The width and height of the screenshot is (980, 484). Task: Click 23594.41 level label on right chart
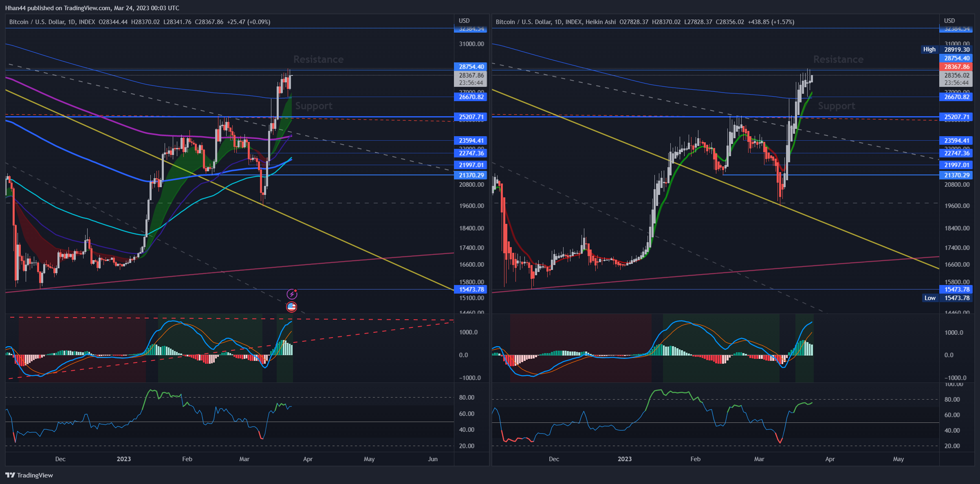tap(957, 141)
